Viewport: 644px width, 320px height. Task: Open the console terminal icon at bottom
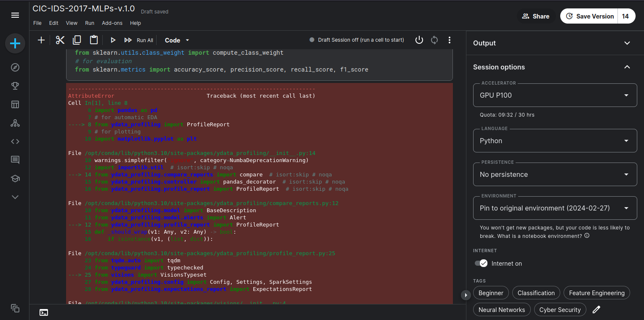[x=44, y=312]
